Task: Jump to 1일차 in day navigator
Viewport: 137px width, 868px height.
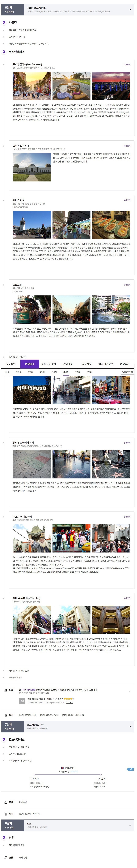Action: [7, 372]
